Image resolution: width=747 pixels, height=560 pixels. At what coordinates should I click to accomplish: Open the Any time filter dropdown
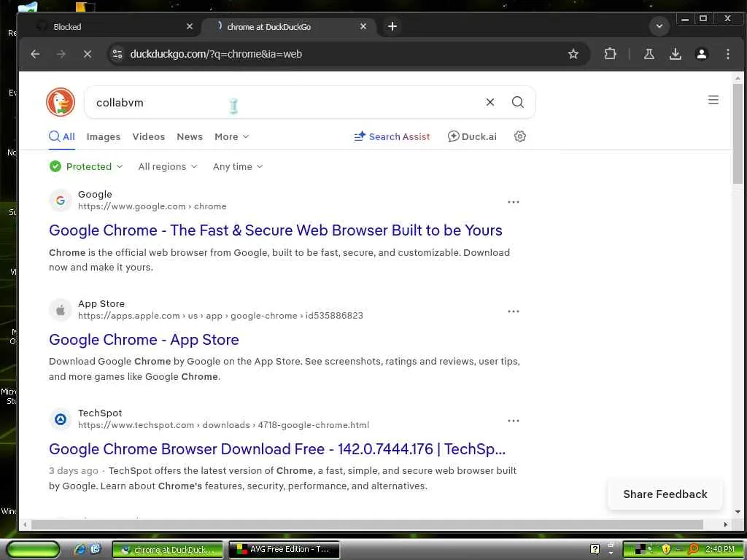coord(238,167)
